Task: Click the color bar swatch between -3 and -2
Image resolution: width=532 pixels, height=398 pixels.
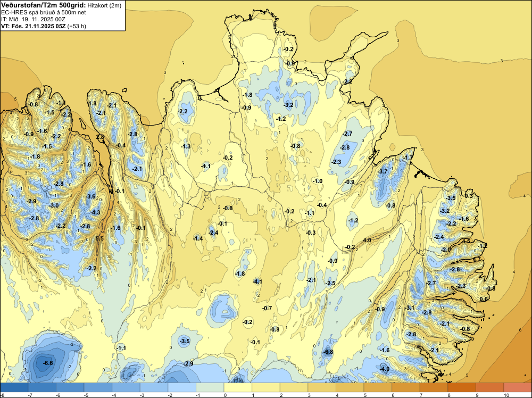Action: (x=154, y=387)
